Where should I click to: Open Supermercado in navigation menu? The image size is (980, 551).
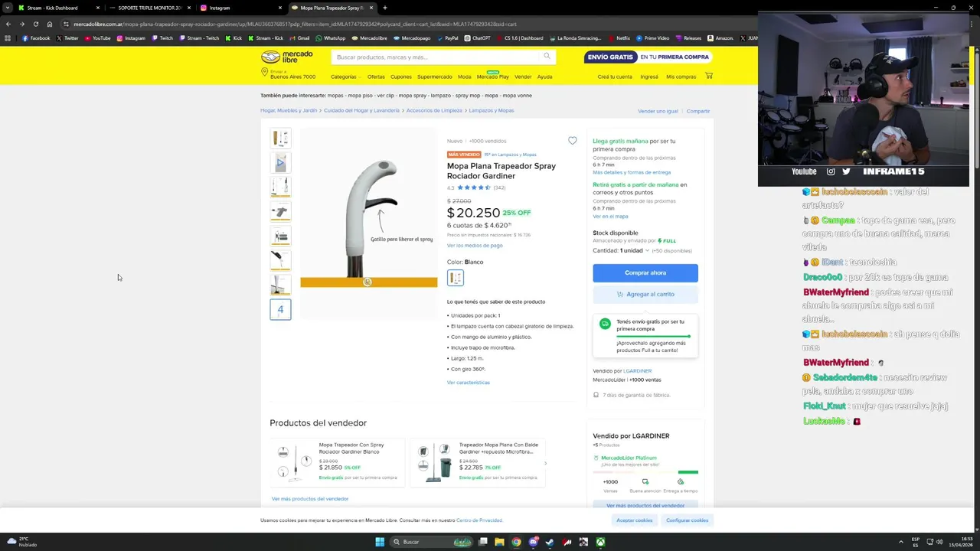click(x=435, y=77)
